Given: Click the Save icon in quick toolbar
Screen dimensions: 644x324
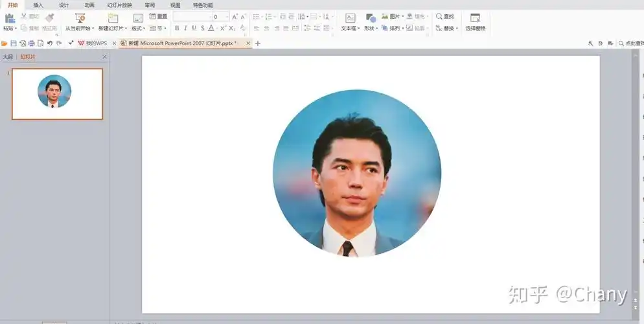Looking at the screenshot, I should [x=13, y=43].
